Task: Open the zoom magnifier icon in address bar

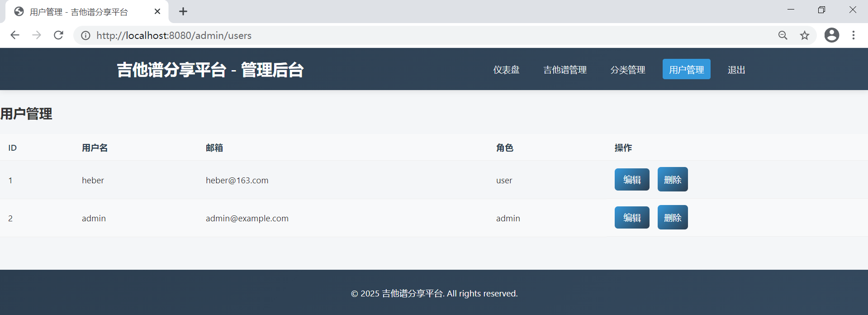Action: 783,35
